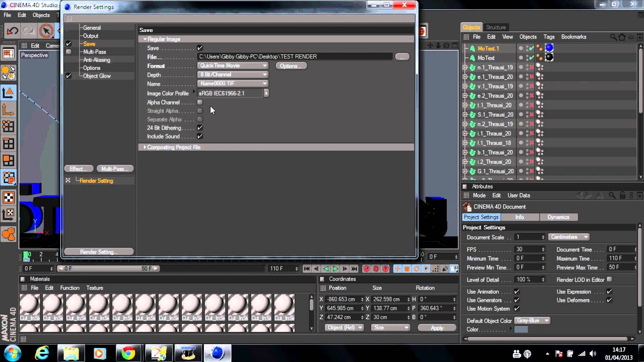This screenshot has width=644, height=362.
Task: Open the Dynamics tab in Attributes
Action: 558,217
